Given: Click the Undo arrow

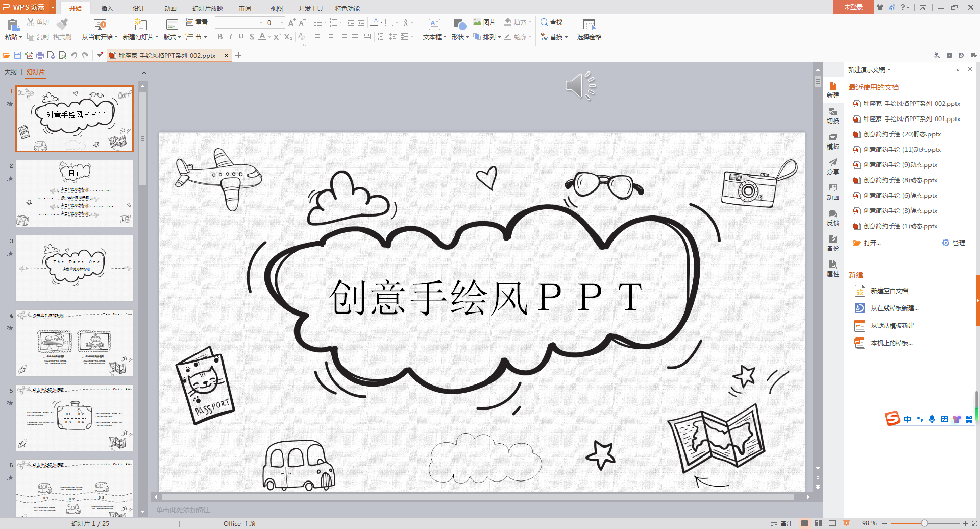Looking at the screenshot, I should pyautogui.click(x=74, y=55).
